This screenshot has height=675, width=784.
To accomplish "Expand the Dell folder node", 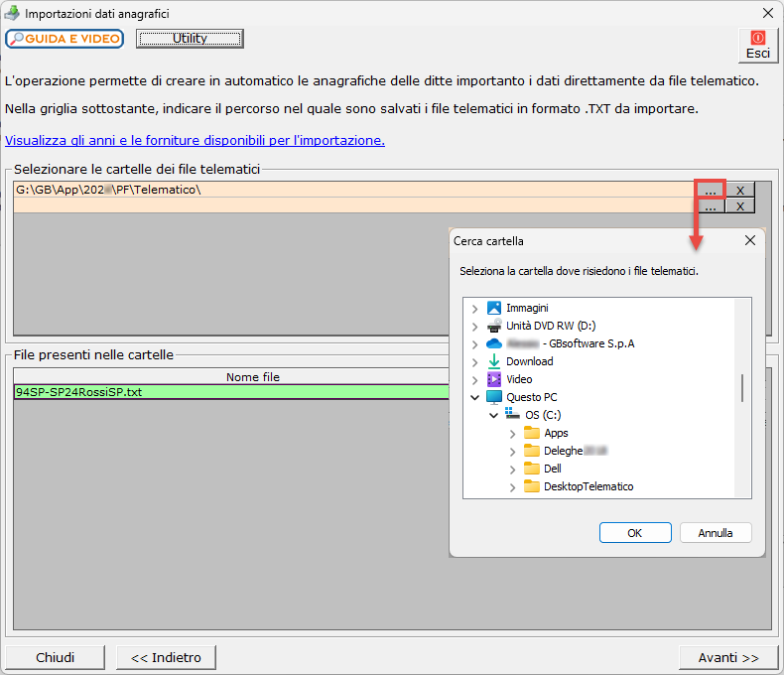I will point(512,469).
